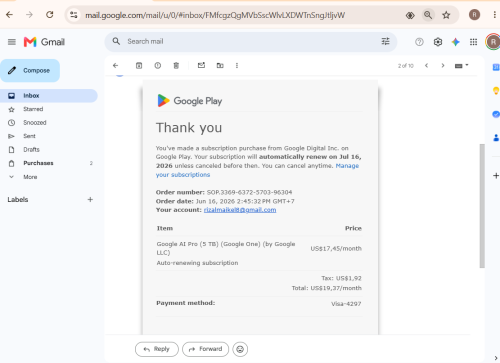Open Gmail settings gear

pyautogui.click(x=438, y=42)
